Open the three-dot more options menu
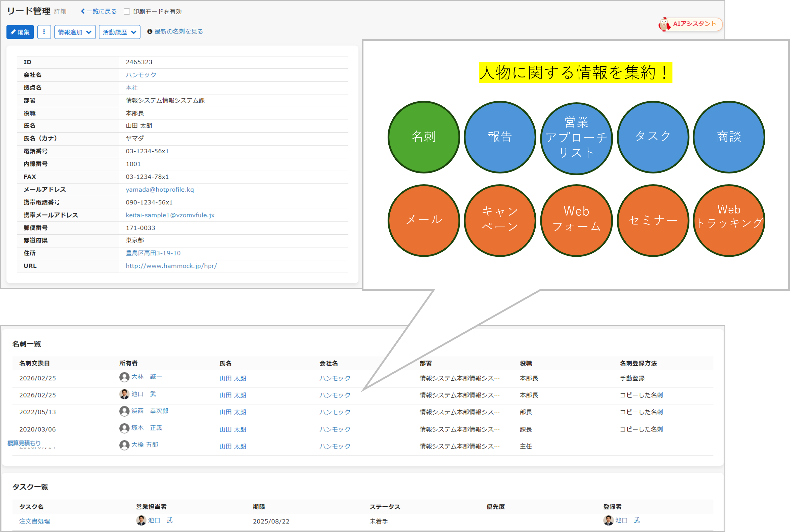 click(44, 32)
